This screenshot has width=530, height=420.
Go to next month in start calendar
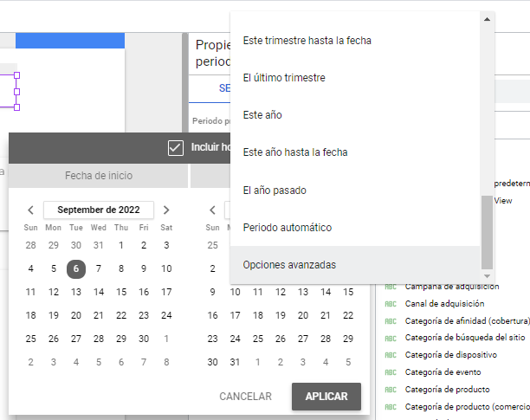166,210
